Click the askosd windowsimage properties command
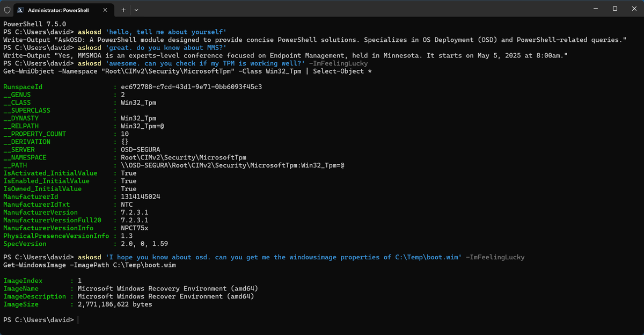Image resolution: width=644 pixels, height=335 pixels. click(x=301, y=257)
